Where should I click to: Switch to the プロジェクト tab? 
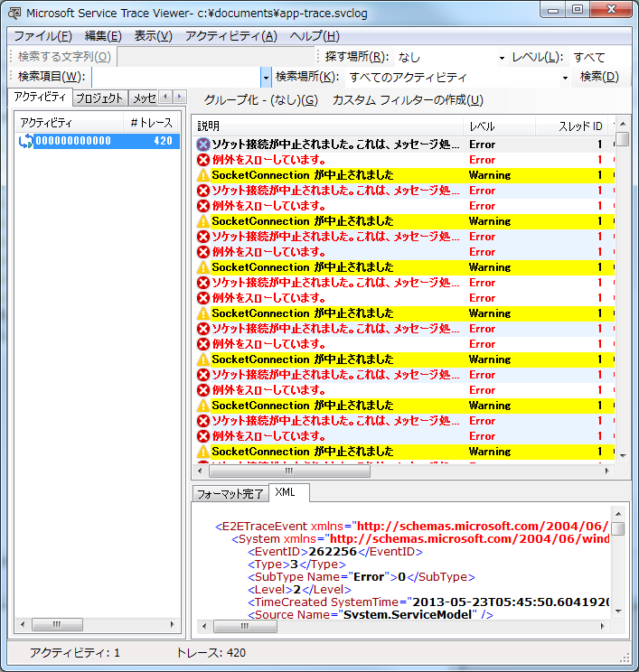click(99, 98)
